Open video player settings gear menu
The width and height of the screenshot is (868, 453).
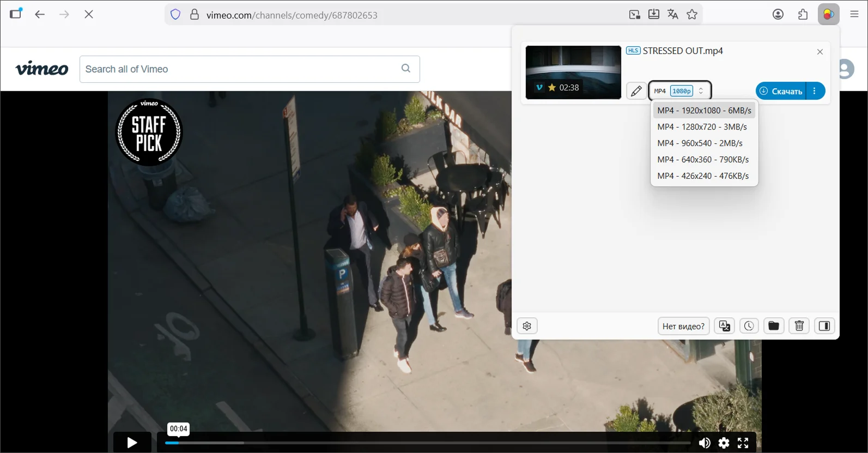click(x=724, y=443)
